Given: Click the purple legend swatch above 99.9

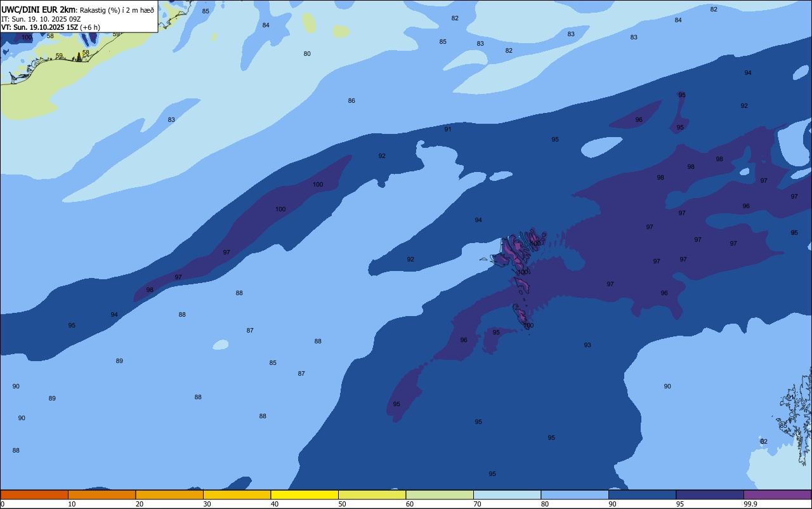Looking at the screenshot, I should (x=777, y=494).
